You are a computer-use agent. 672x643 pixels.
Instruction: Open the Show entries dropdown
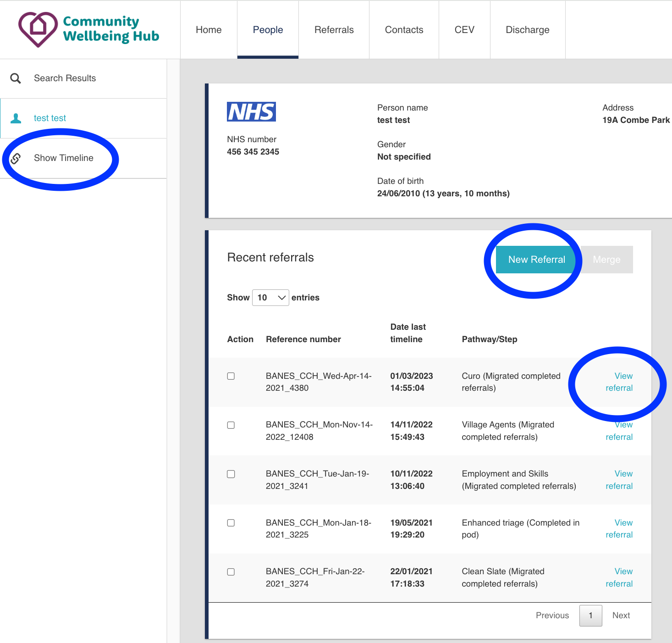(x=270, y=298)
